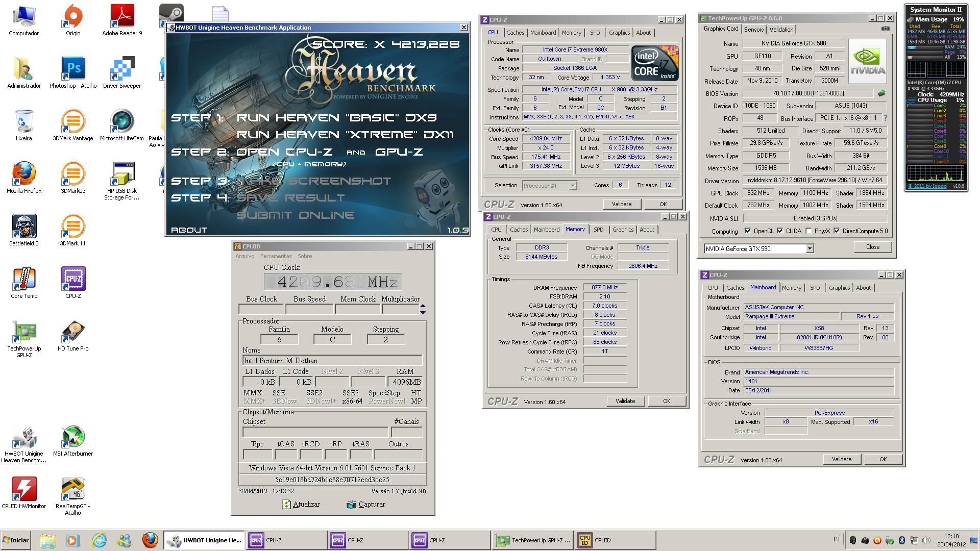Select the CPUID taskbar button

616,540
